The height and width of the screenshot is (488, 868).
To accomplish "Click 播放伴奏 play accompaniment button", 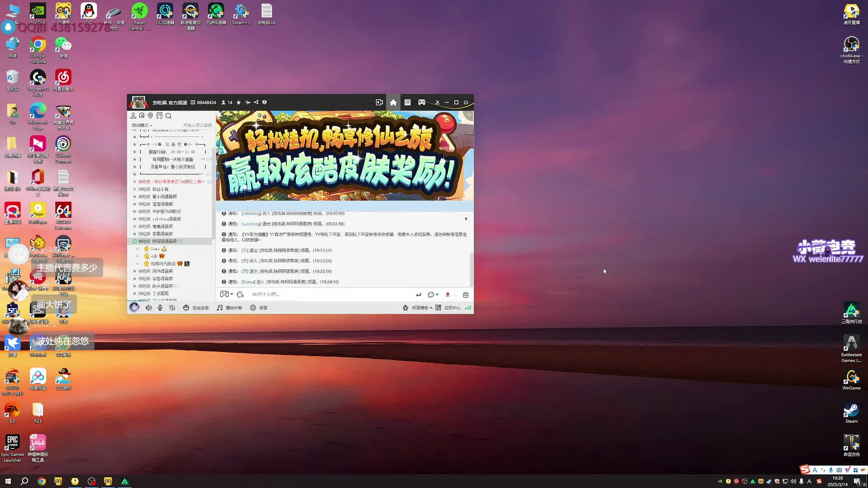I will click(229, 308).
